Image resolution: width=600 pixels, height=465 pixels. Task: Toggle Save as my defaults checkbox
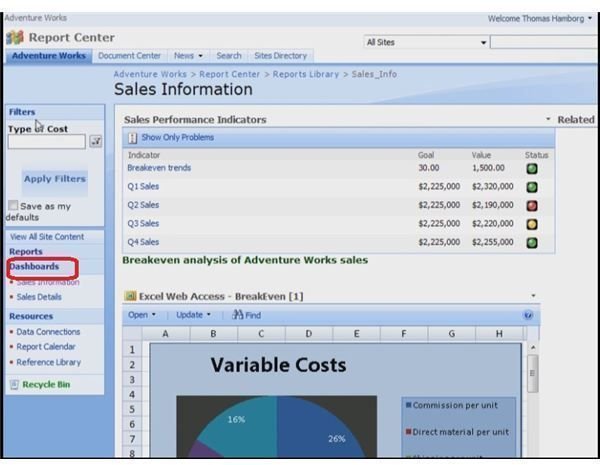(x=13, y=206)
